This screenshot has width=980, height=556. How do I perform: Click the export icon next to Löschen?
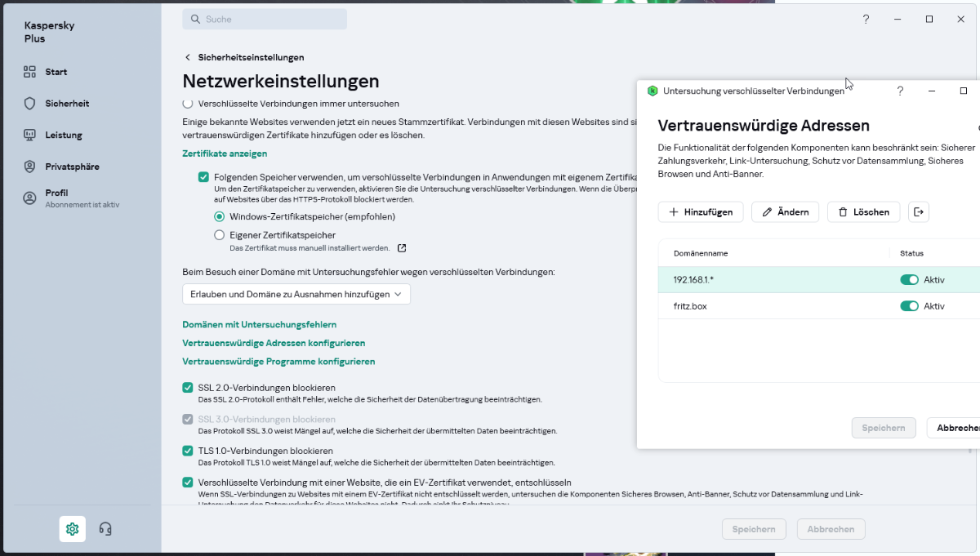point(919,212)
